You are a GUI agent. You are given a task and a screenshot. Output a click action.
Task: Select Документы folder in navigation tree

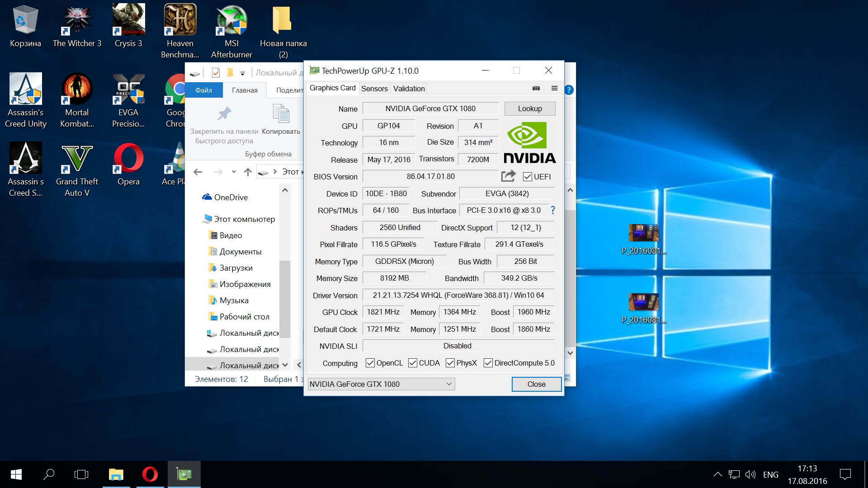pyautogui.click(x=235, y=252)
